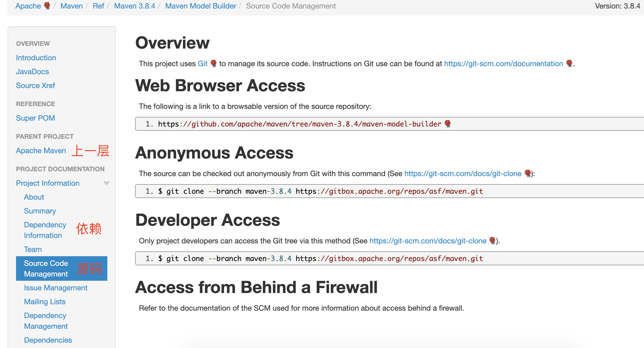644x348 pixels.
Task: Click the Developer Access git clone command
Action: tap(321, 258)
